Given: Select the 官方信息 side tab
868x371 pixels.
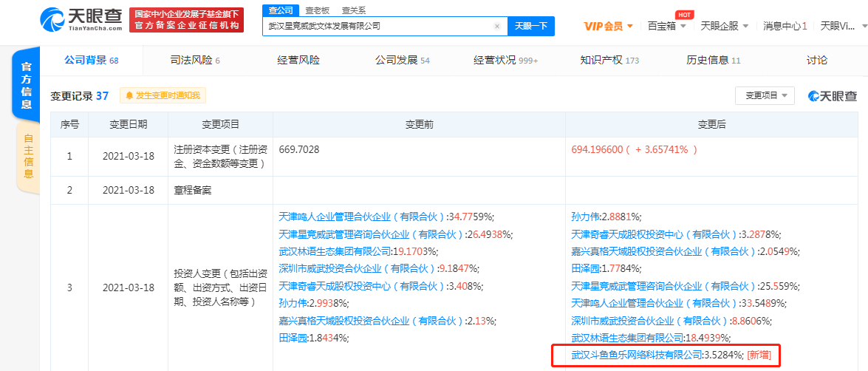Looking at the screenshot, I should pos(25,85).
